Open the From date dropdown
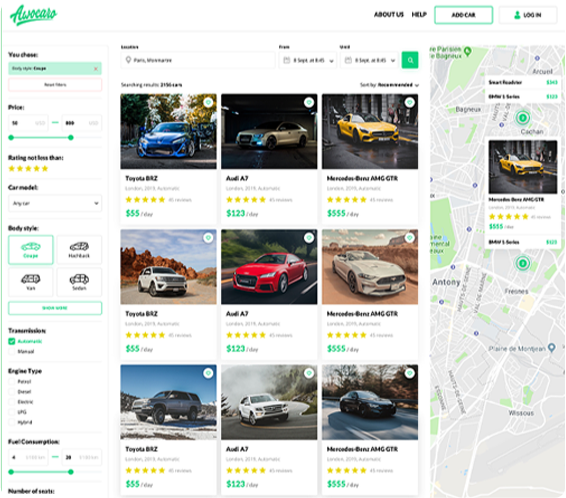This screenshot has height=498, width=566. click(308, 60)
